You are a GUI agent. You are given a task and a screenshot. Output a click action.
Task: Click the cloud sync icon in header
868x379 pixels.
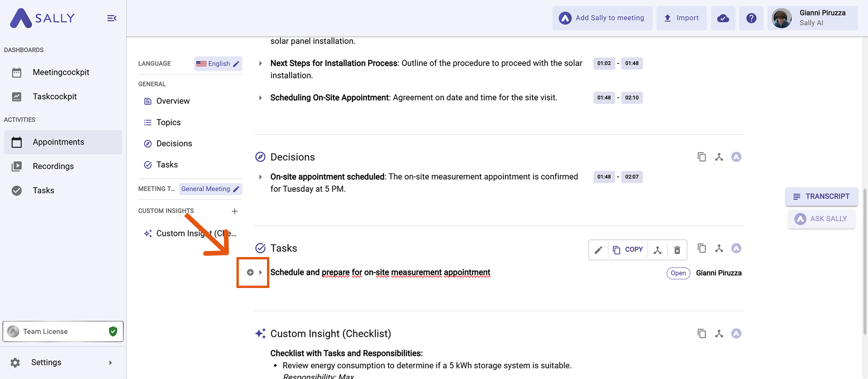[x=723, y=18]
